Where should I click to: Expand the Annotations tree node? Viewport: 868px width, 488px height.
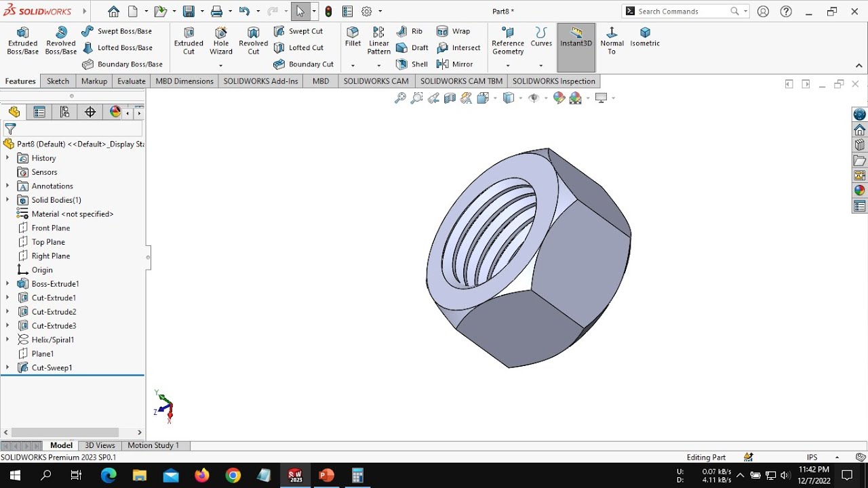pos(7,186)
